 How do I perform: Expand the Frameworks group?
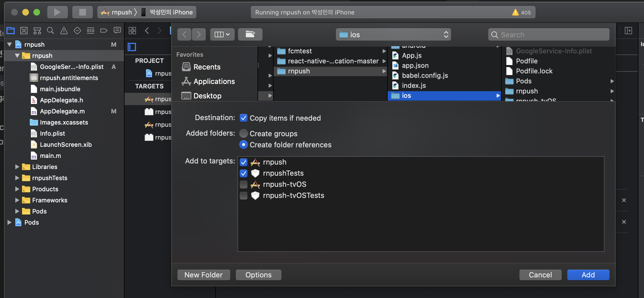(17, 200)
